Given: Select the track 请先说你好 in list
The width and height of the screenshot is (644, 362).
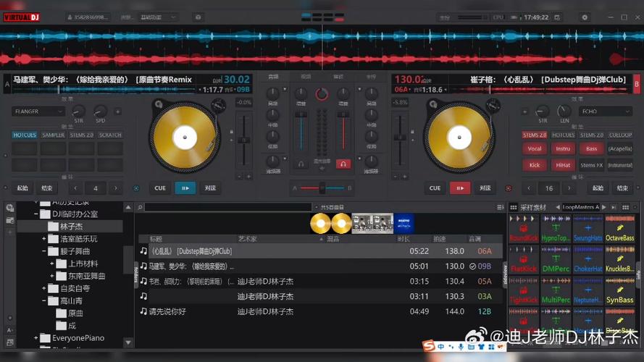Looking at the screenshot, I should click(167, 311).
